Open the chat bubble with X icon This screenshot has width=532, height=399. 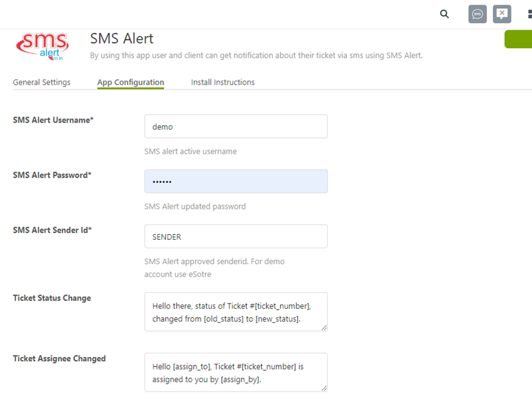point(502,14)
